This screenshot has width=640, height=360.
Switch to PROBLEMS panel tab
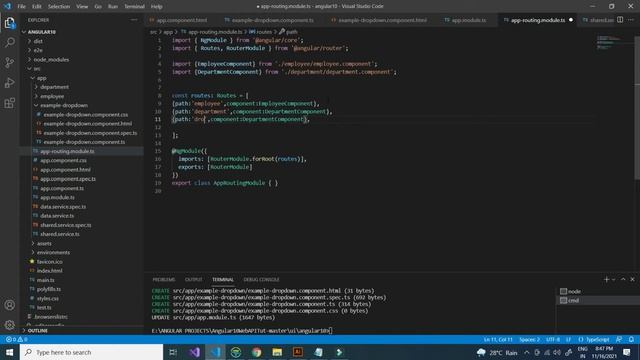(x=164, y=280)
